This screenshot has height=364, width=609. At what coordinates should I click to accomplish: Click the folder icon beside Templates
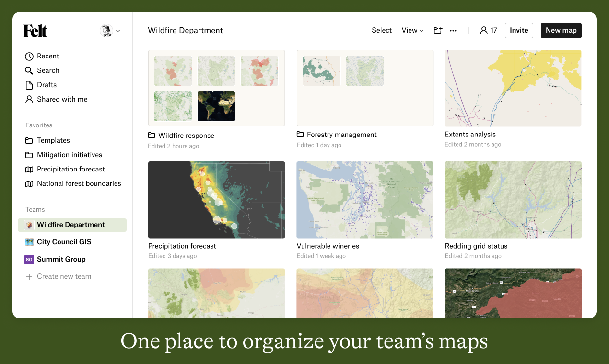coord(29,141)
